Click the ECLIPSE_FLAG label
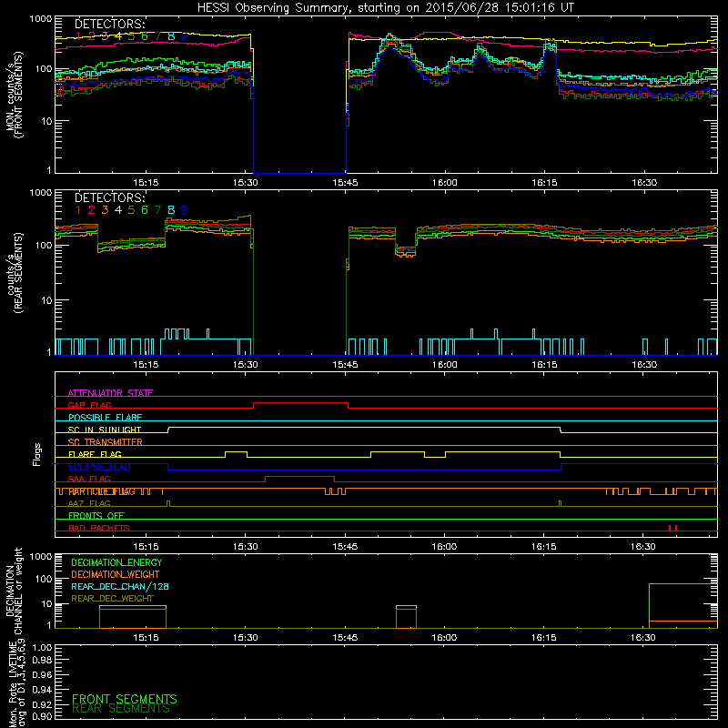Image resolution: width=728 pixels, height=728 pixels. click(99, 467)
